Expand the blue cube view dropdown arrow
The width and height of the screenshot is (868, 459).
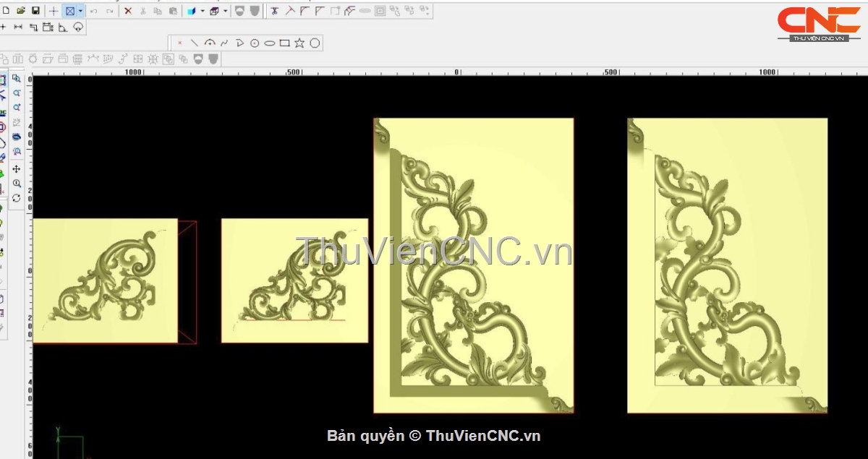[x=202, y=11]
